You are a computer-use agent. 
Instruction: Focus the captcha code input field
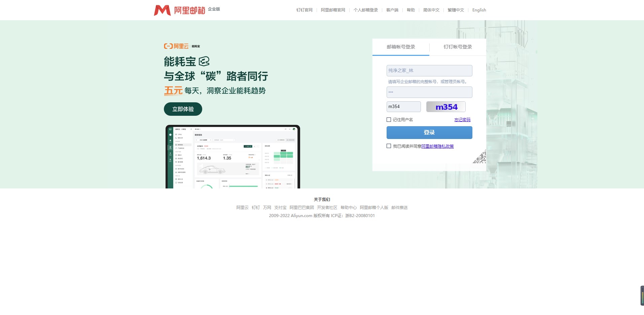404,107
